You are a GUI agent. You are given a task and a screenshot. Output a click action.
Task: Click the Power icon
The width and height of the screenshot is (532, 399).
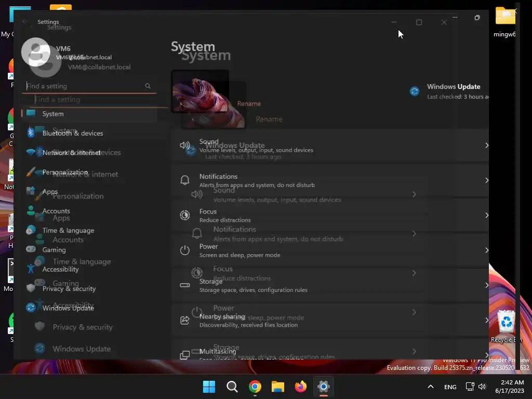[185, 250]
